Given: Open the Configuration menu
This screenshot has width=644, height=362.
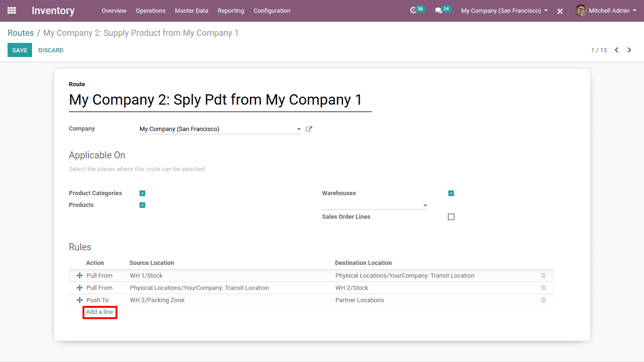Looking at the screenshot, I should (x=272, y=10).
